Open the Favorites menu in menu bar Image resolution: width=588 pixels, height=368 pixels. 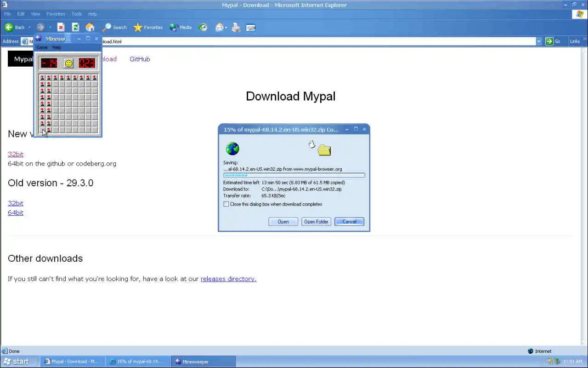tap(56, 14)
